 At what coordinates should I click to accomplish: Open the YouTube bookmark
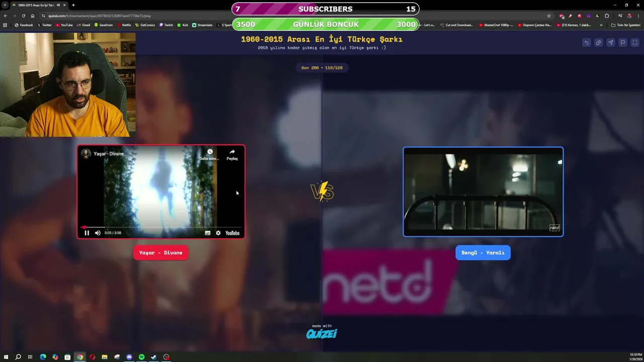(x=64, y=25)
